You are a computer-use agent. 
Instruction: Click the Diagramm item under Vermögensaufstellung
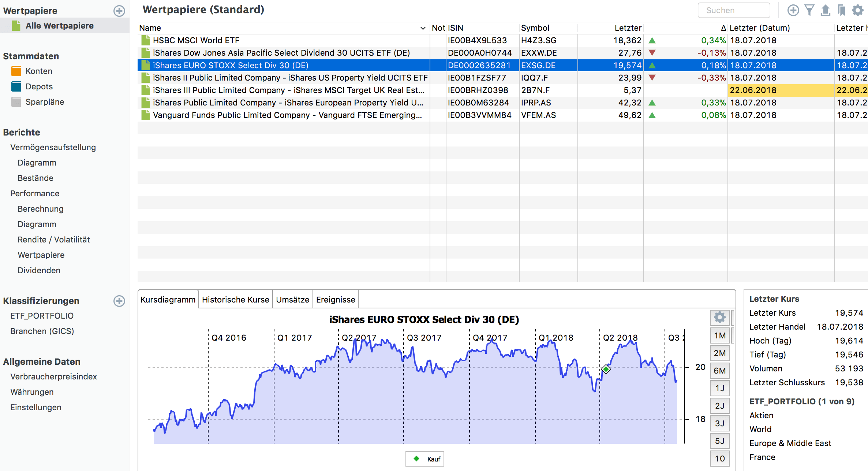37,163
